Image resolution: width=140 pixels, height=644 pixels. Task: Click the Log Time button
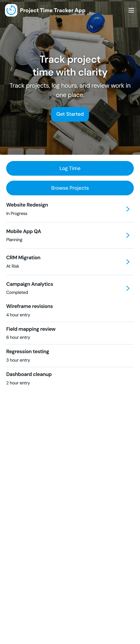pos(70,168)
